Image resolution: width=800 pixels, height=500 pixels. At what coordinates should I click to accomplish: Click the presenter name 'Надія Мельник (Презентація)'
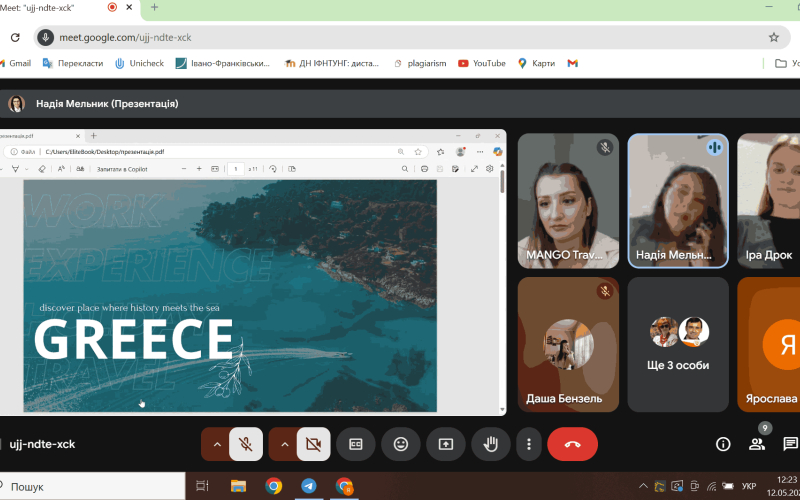[107, 104]
